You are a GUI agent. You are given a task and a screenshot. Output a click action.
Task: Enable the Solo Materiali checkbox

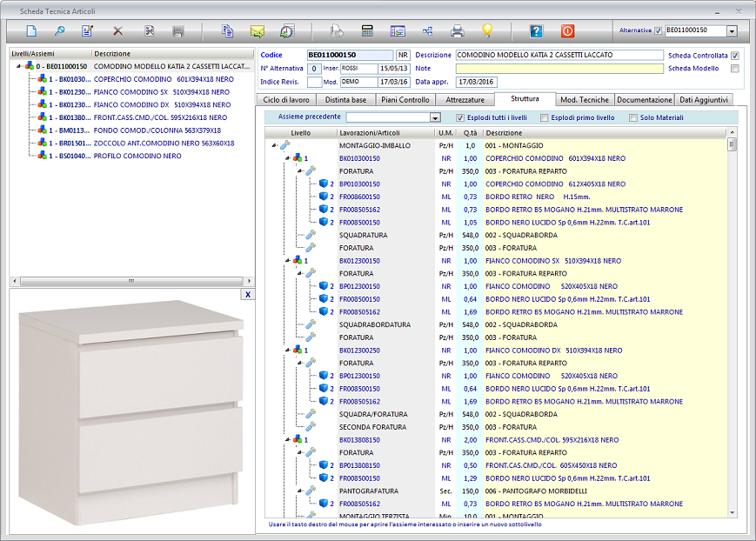click(633, 117)
